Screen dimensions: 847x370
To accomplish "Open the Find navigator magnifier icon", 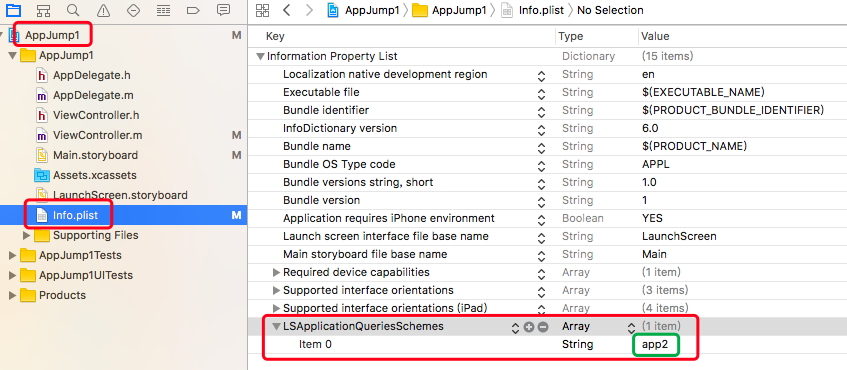I will (x=73, y=10).
